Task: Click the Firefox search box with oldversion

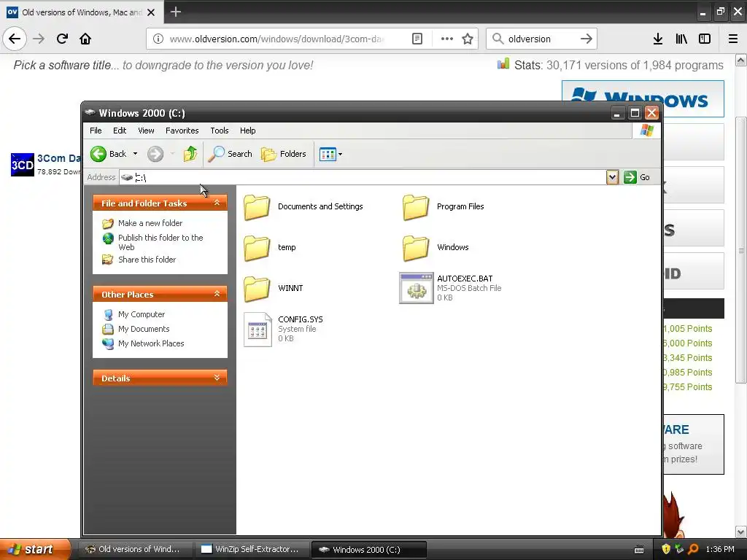Action: (x=541, y=39)
